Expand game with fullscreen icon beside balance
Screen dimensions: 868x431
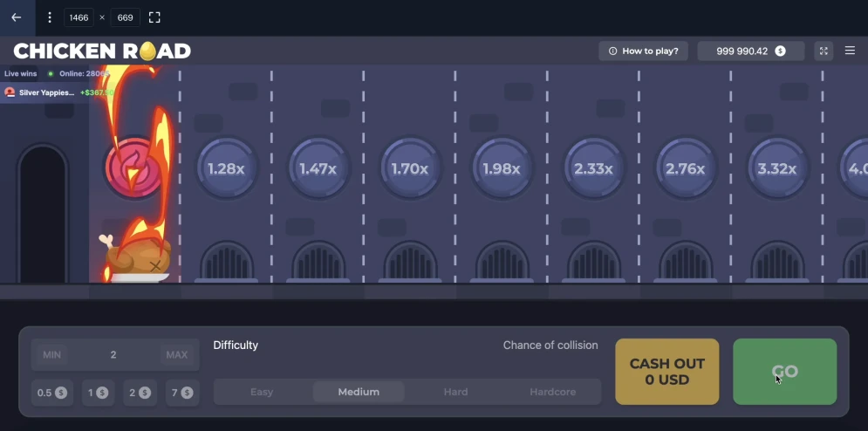click(x=824, y=51)
